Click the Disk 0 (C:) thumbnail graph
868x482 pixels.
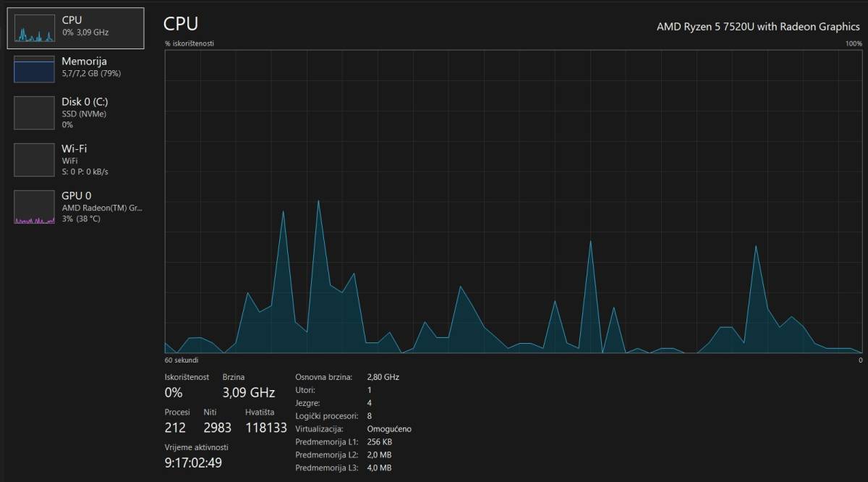34,113
